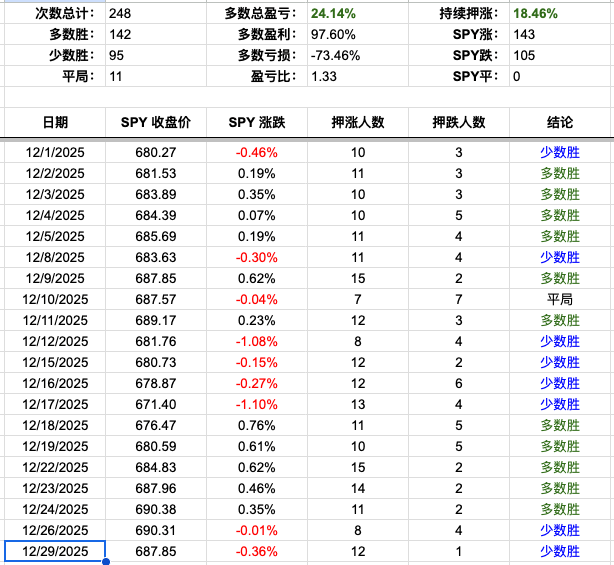Image resolution: width=614 pixels, height=565 pixels.
Task: Select the 0.23% change cell
Action: [x=257, y=320]
